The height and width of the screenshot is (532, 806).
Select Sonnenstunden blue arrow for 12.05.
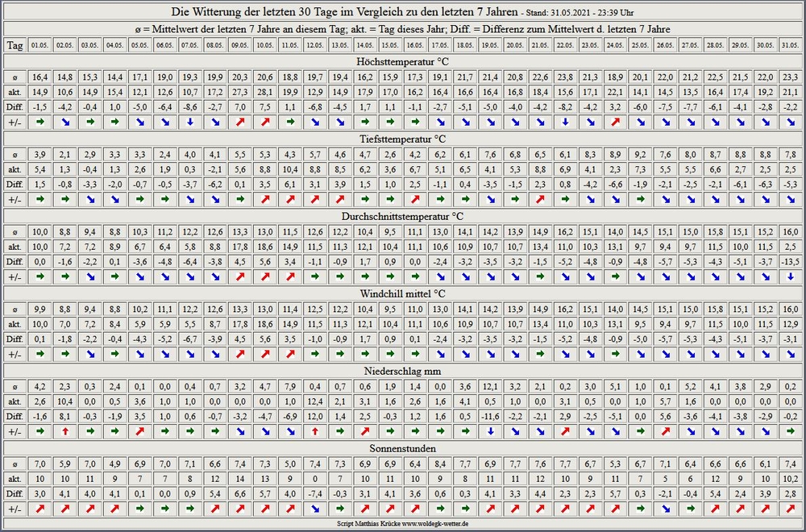(315, 509)
